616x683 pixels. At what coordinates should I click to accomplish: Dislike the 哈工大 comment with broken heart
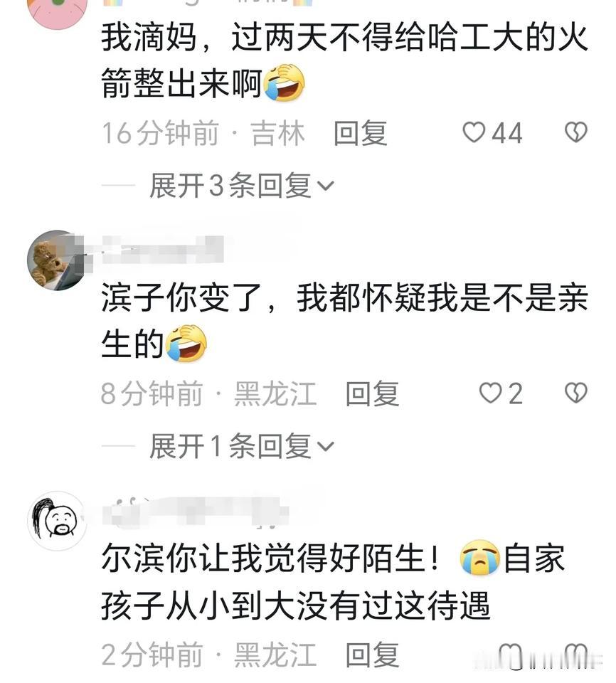[576, 132]
